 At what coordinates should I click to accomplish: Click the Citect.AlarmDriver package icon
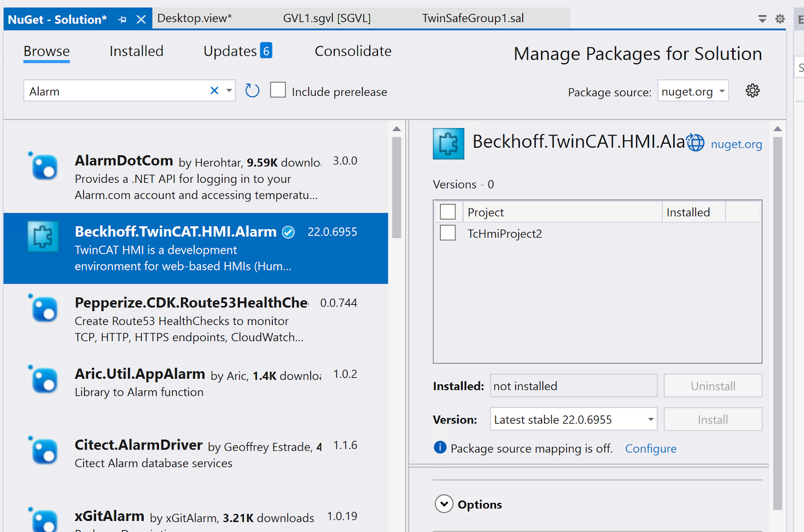coord(44,450)
